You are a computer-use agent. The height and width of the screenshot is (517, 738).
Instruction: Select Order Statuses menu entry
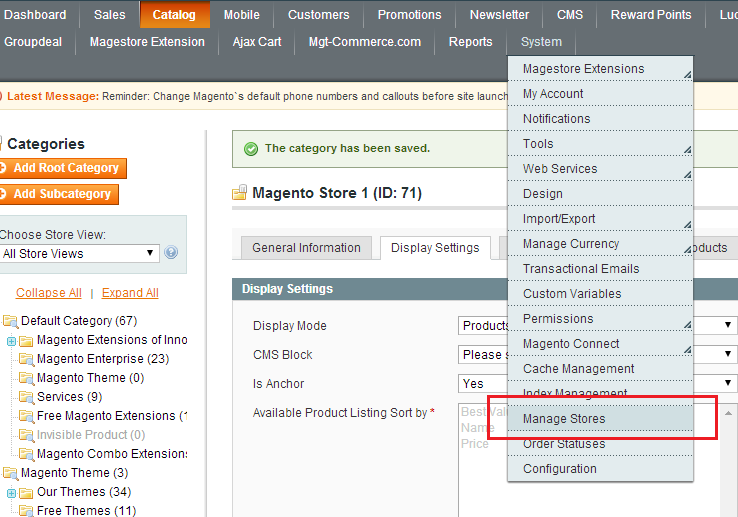click(600, 444)
